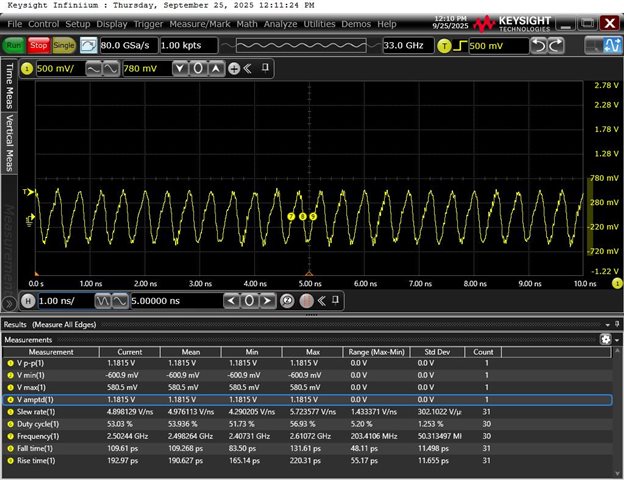Click the autoscale waveform icon
Screen dimensions: 624x480
[x=89, y=45]
